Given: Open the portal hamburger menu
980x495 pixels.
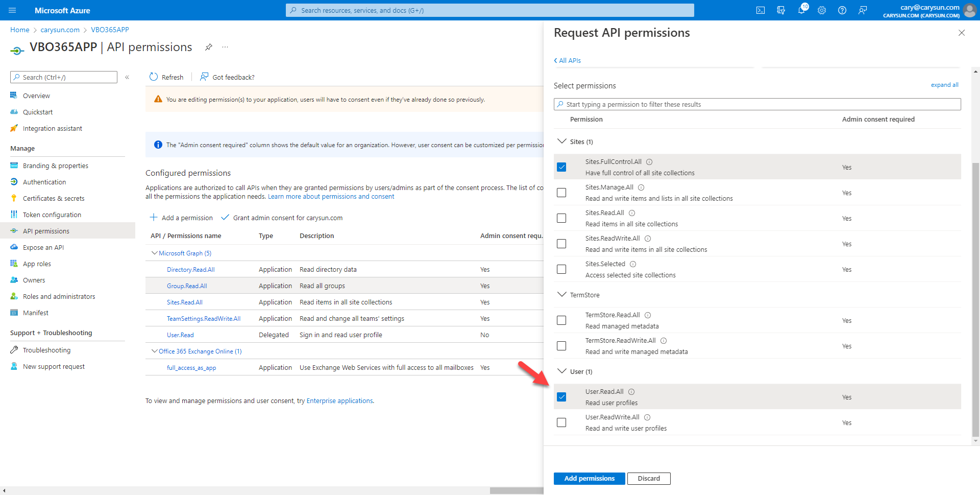Looking at the screenshot, I should [13, 10].
